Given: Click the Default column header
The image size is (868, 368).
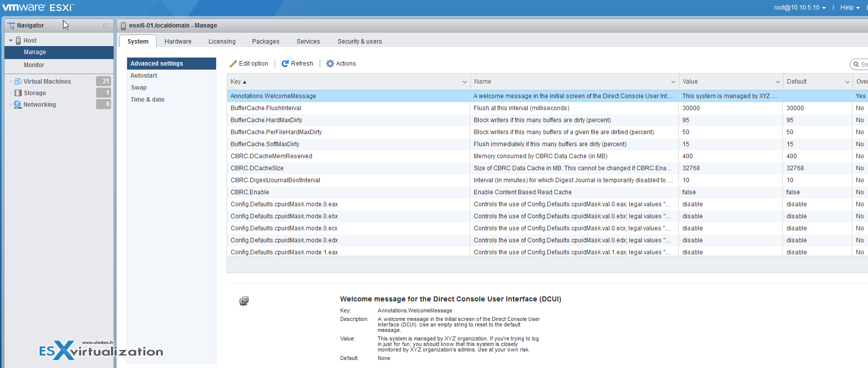Looking at the screenshot, I should point(817,82).
